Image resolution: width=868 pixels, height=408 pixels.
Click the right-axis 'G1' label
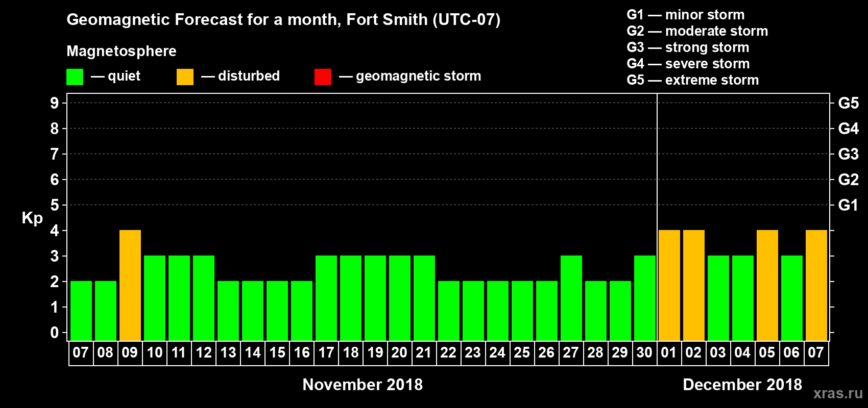point(849,205)
